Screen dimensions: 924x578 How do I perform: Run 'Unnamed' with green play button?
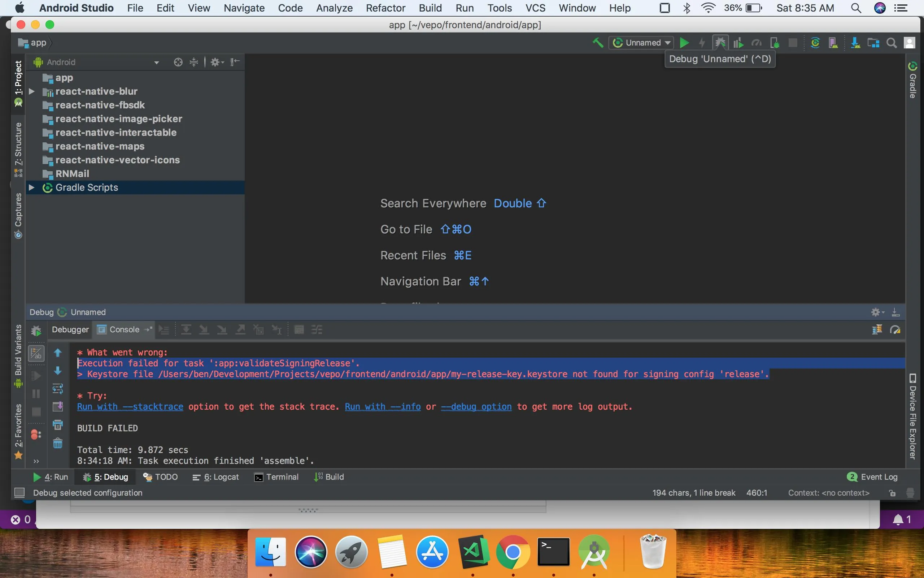[684, 43]
